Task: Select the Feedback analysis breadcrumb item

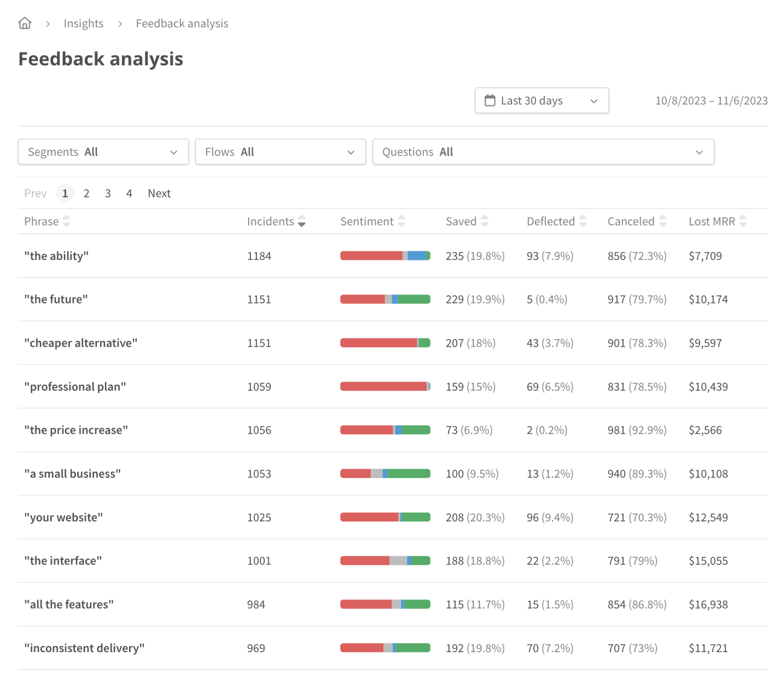Action: coord(181,23)
